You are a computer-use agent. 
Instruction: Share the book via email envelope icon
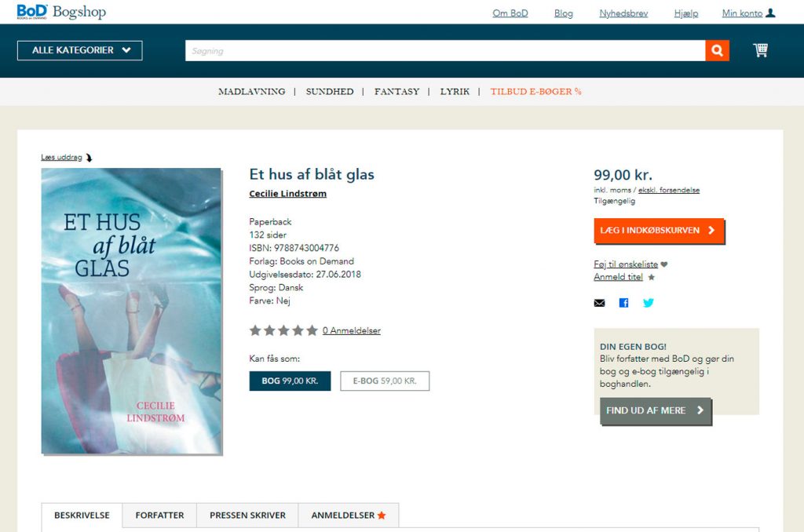pos(599,303)
